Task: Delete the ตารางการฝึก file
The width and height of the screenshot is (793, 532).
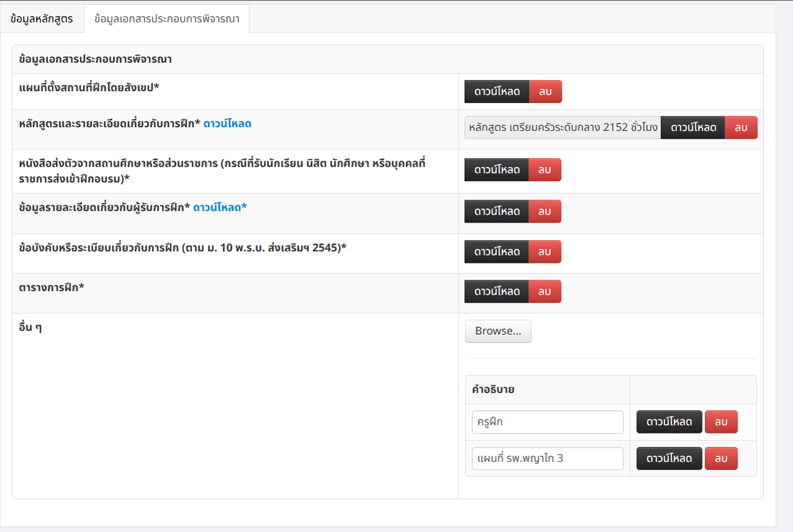Action: tap(545, 291)
